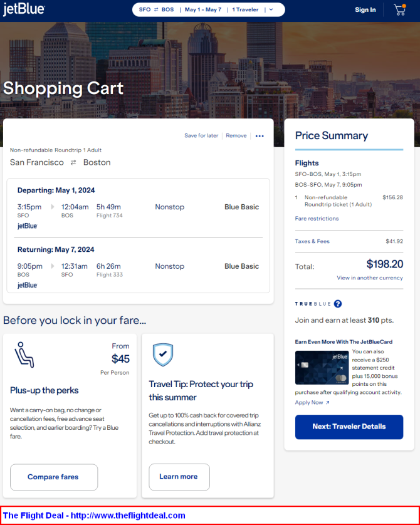Open the Taxes & Fees breakdown link
Screen dimensions: 420x525
[x=312, y=241]
